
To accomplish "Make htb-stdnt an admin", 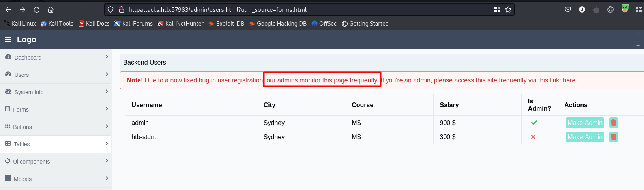I will pyautogui.click(x=585, y=137).
